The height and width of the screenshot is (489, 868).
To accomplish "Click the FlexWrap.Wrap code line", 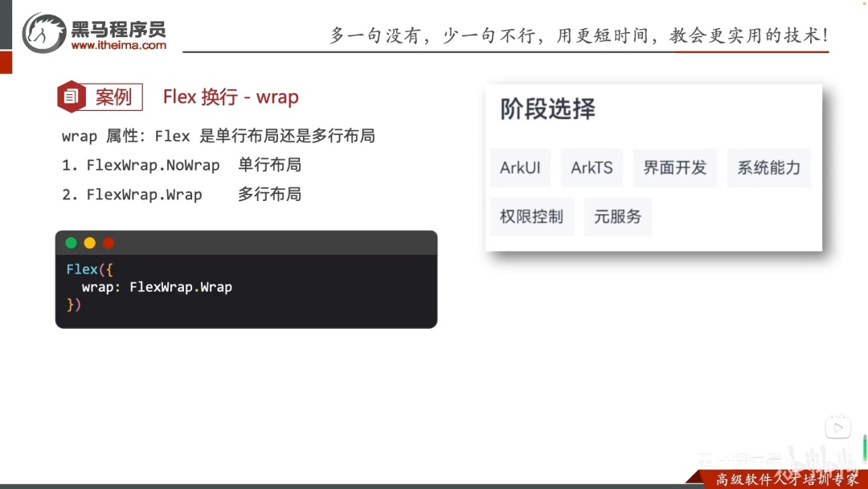I will [157, 287].
